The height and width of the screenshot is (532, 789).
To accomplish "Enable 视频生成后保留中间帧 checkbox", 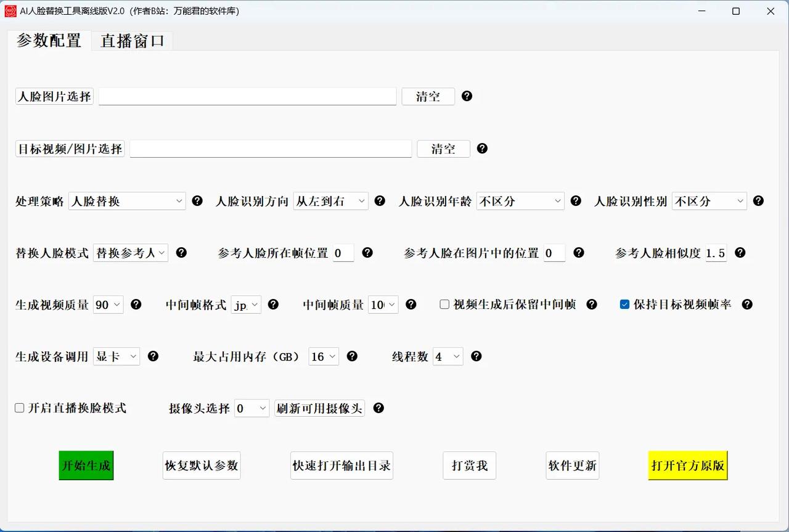I will tap(444, 305).
